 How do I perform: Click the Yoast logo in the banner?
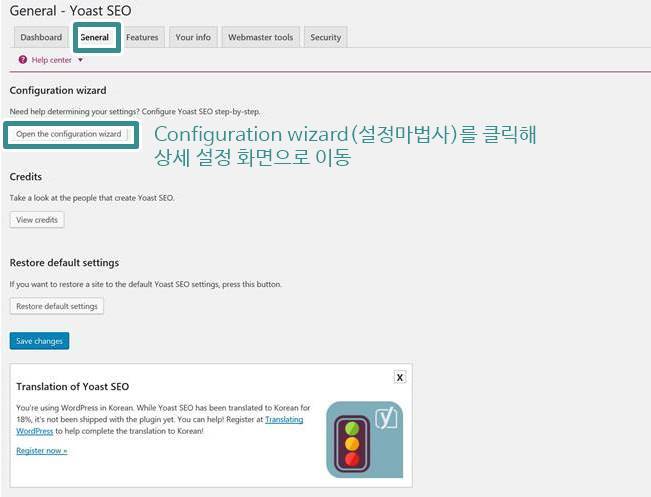click(x=386, y=419)
